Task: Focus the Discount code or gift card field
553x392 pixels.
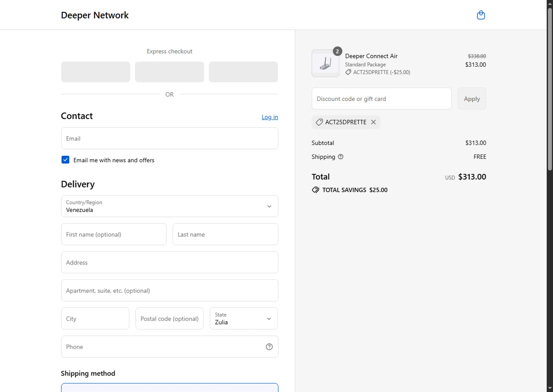Action: click(382, 98)
